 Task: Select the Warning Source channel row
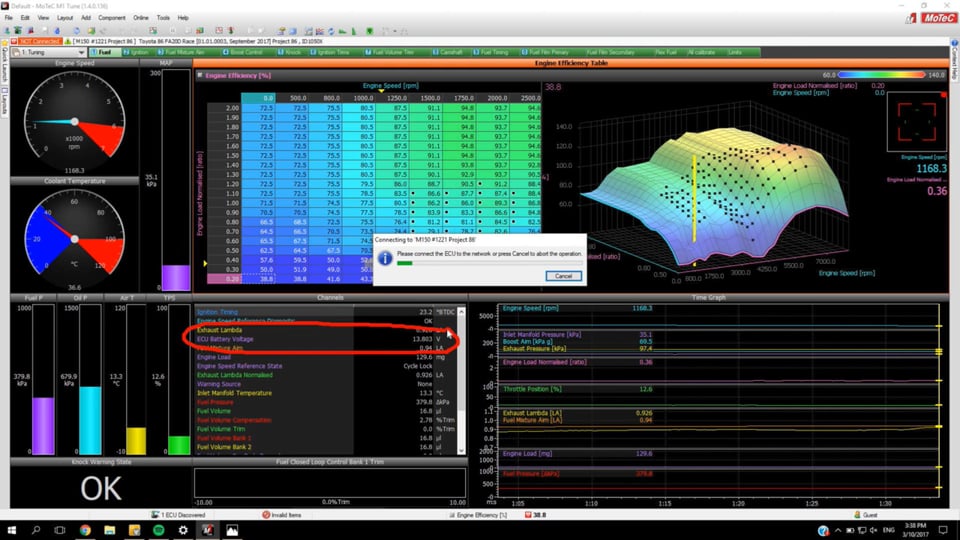(327, 384)
